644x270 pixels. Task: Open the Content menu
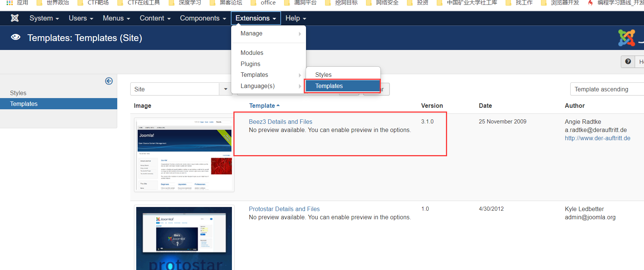(155, 18)
